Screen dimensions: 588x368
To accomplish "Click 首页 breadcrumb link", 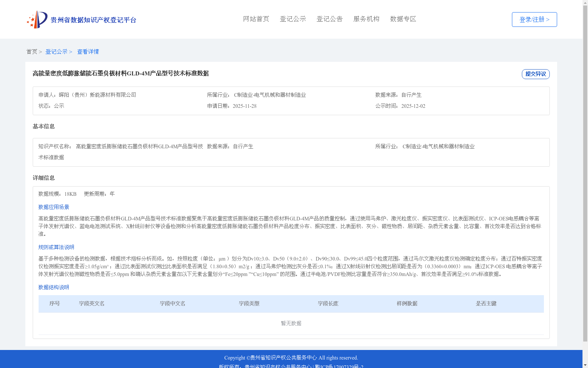I will 32,52.
